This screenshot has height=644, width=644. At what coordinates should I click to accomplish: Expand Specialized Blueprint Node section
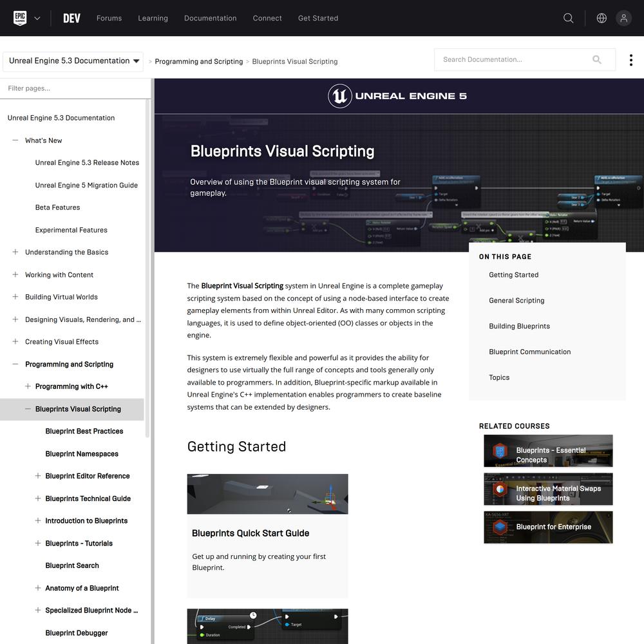(x=38, y=610)
